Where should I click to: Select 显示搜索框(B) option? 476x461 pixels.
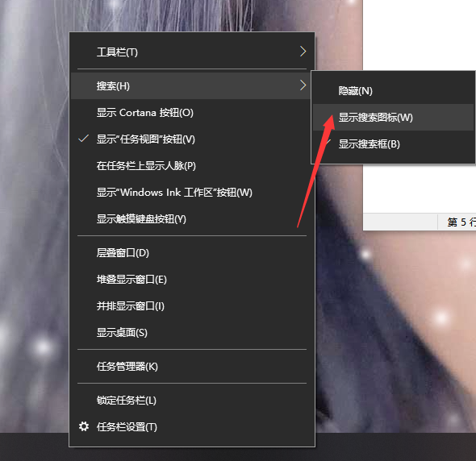[x=393, y=144]
